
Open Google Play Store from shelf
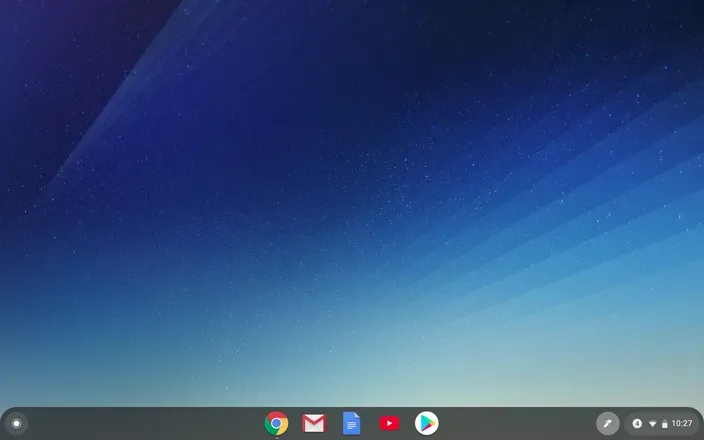point(427,423)
